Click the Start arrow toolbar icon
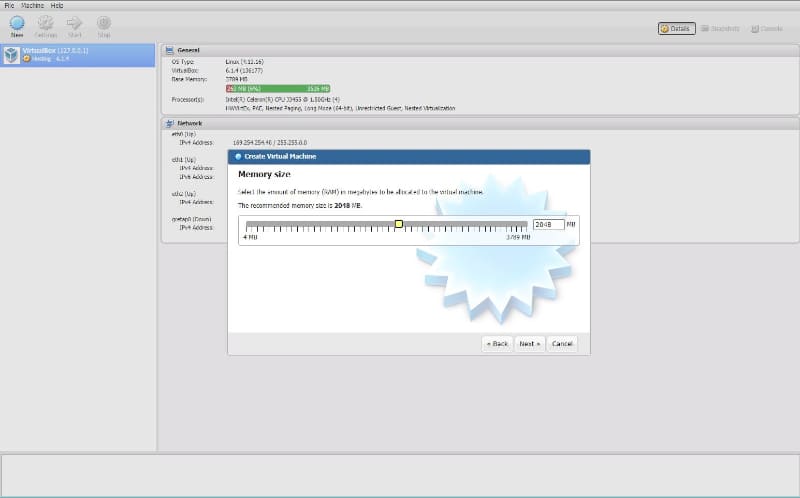This screenshot has height=498, width=800. tap(74, 23)
